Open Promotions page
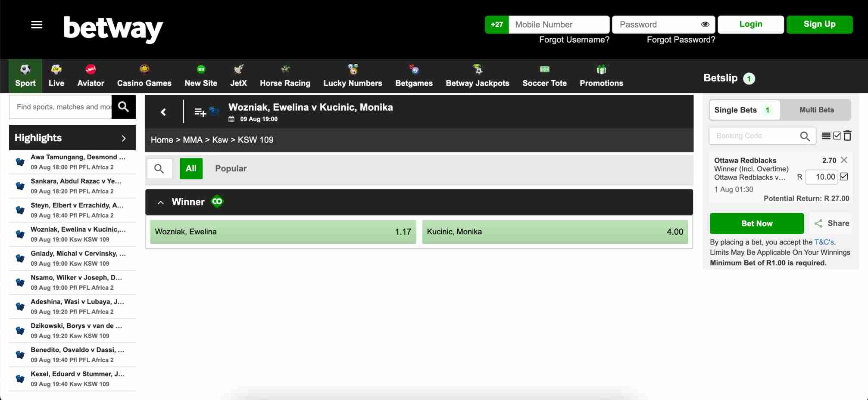This screenshot has width=868, height=400. tap(601, 76)
